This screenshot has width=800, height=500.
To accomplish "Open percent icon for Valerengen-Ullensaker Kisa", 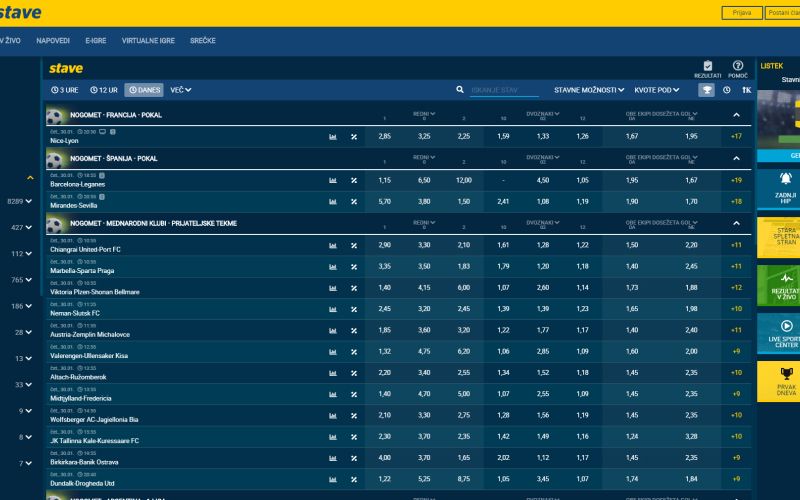I will (x=354, y=352).
